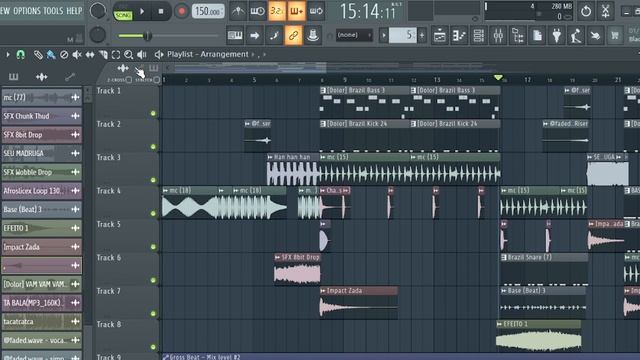Open the playlist view icon

(x=440, y=36)
